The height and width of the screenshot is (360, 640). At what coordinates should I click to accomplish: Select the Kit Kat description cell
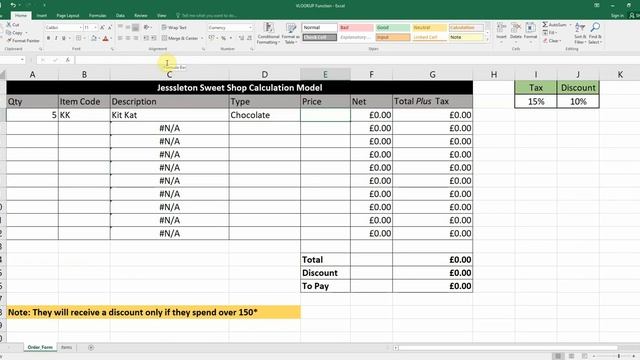[x=169, y=115]
